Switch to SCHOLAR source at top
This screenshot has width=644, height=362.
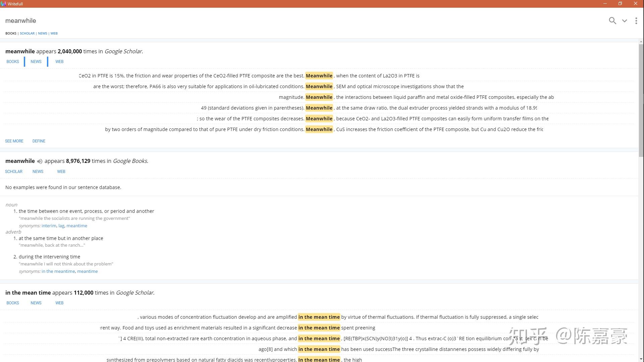click(x=27, y=34)
